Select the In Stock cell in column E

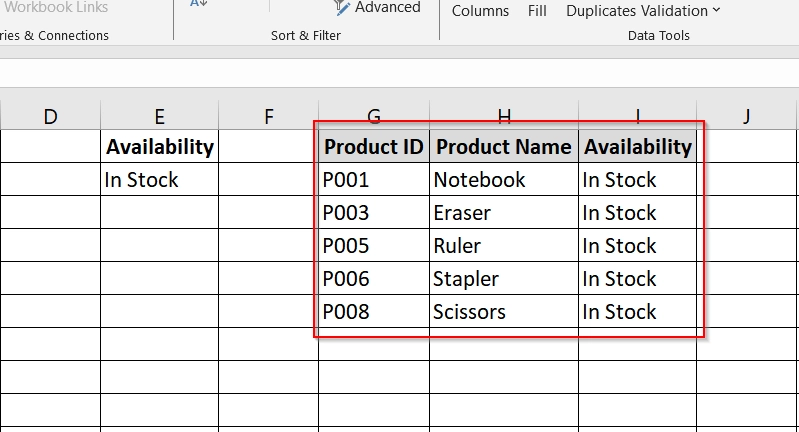pos(159,179)
